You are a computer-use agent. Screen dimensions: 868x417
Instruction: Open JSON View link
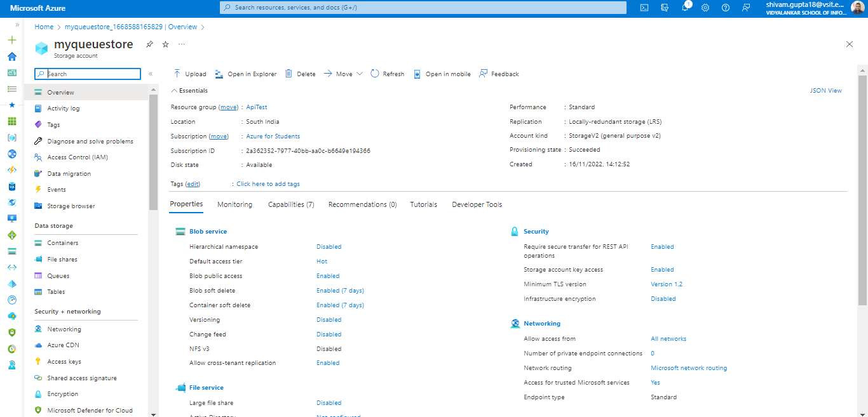825,91
